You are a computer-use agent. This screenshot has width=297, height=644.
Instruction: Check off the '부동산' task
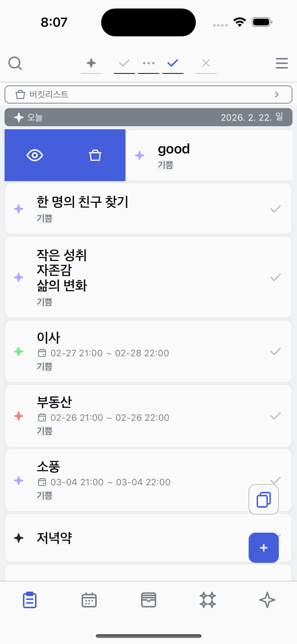point(275,416)
